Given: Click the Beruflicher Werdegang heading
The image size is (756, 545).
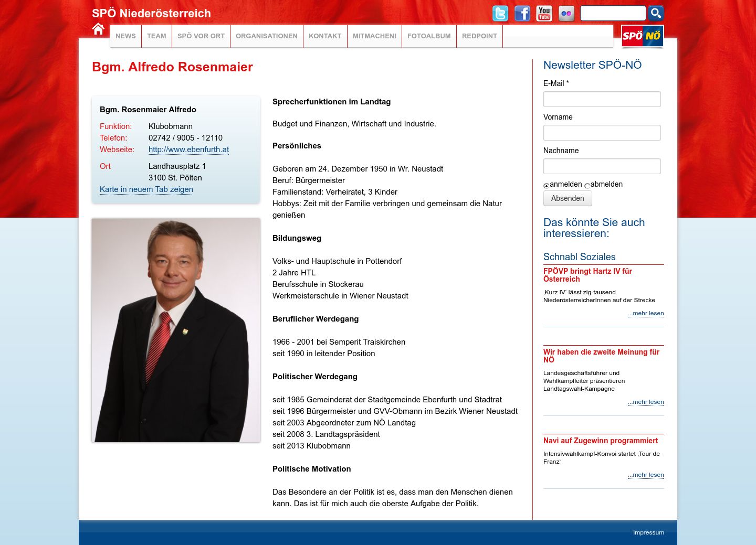Looking at the screenshot, I should [x=316, y=319].
